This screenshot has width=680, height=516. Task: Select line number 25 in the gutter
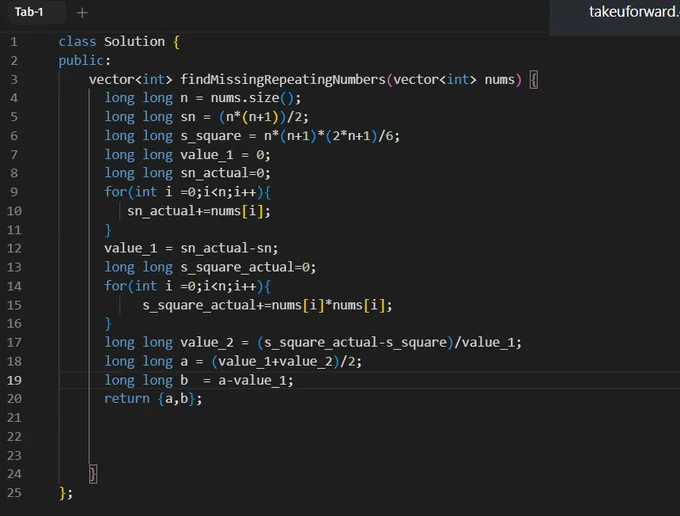point(14,493)
